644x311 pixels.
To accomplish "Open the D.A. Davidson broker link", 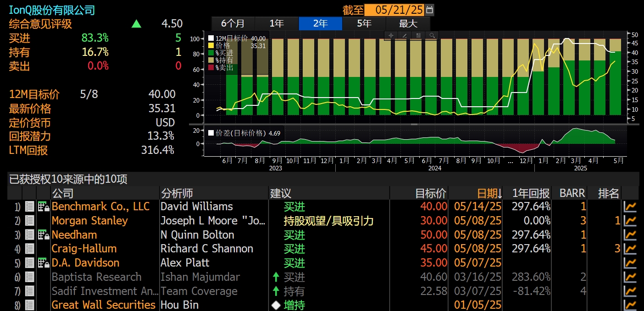I will tap(85, 263).
